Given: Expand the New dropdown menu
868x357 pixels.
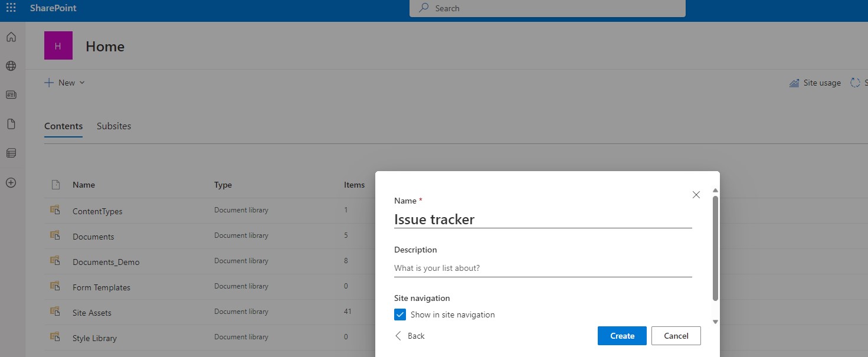Looking at the screenshot, I should pos(65,83).
